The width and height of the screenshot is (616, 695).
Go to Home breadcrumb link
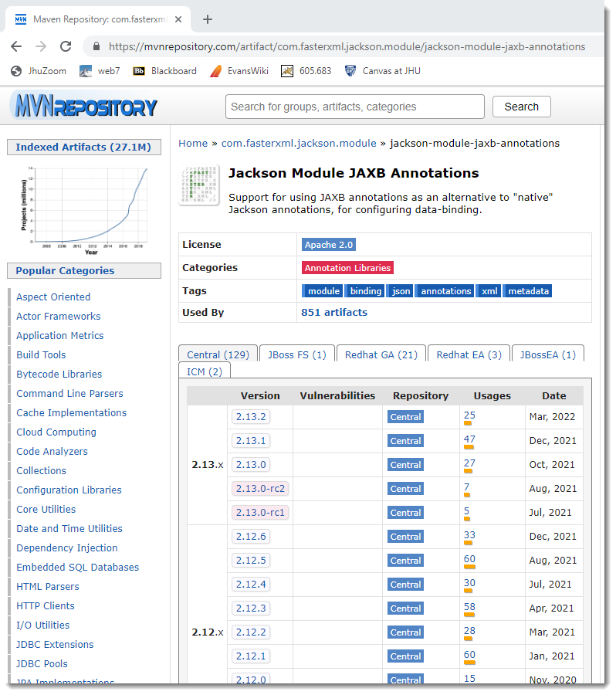(193, 144)
